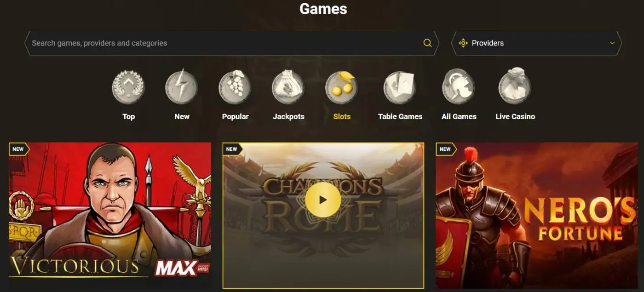This screenshot has width=644, height=292.
Task: Click the Providers target icon
Action: pos(463,43)
